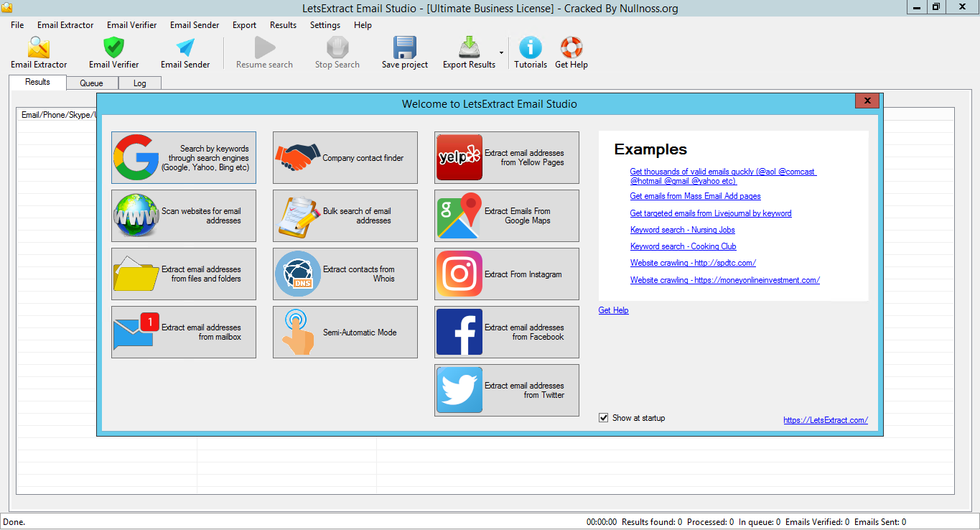
Task: Switch to the Log tab
Action: pos(139,83)
